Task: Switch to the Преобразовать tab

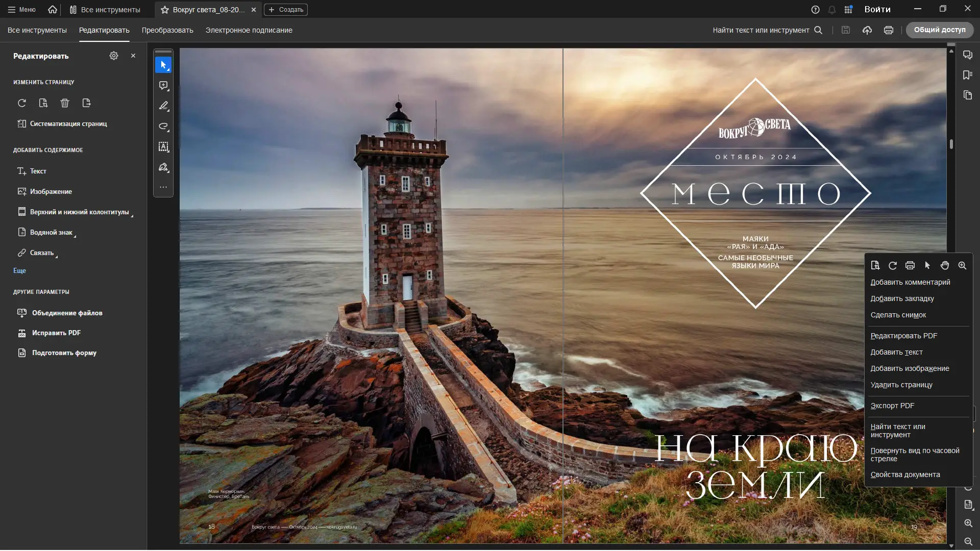Action: pos(167,31)
